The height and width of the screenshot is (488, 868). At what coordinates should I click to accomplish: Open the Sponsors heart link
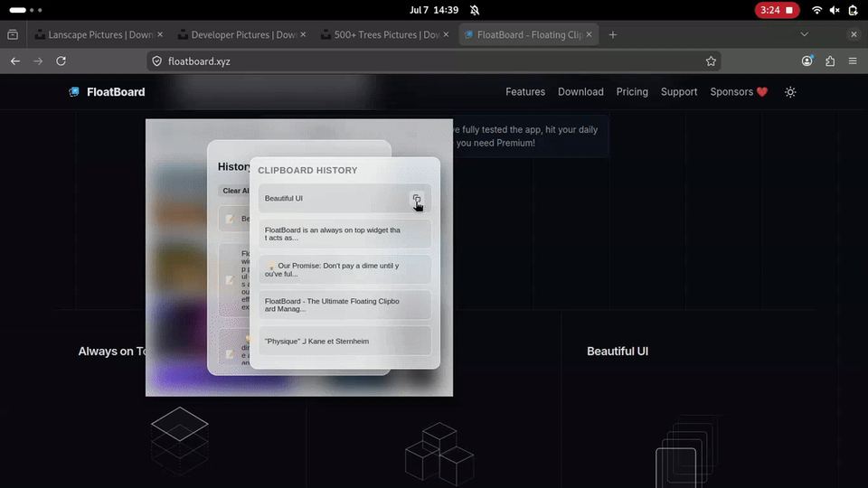(739, 92)
